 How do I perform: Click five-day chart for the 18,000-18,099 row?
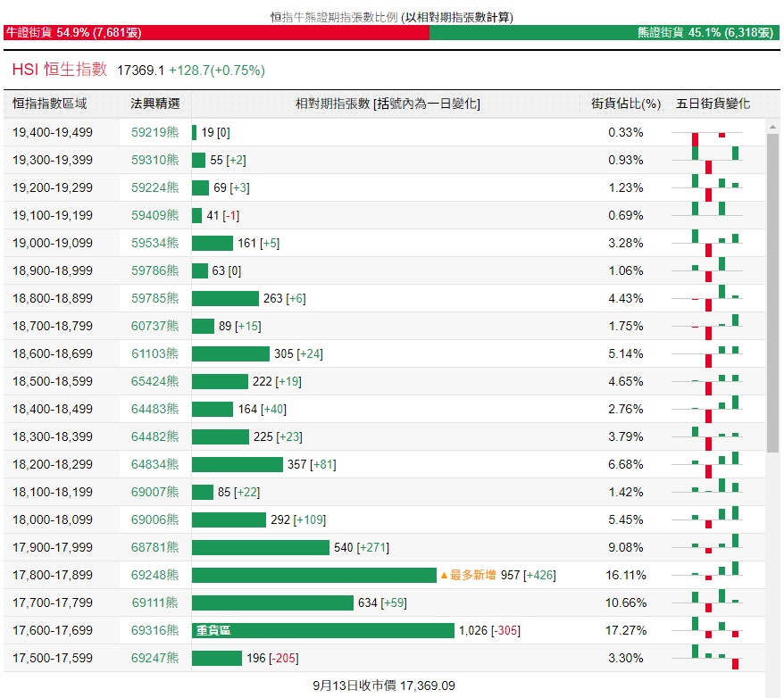(715, 519)
